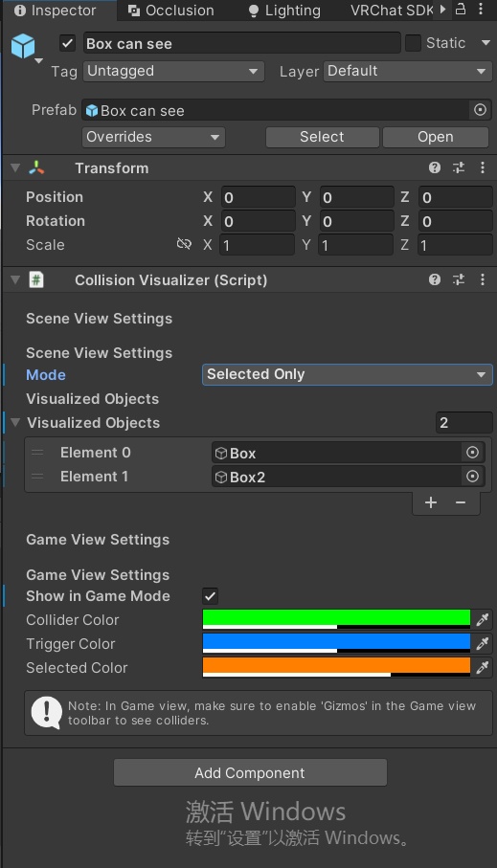Switch to the Lighting tab
The width and height of the screenshot is (497, 868).
pyautogui.click(x=284, y=10)
